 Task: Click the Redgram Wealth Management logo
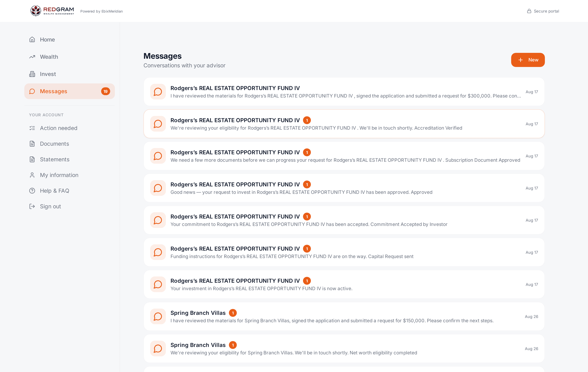(52, 11)
